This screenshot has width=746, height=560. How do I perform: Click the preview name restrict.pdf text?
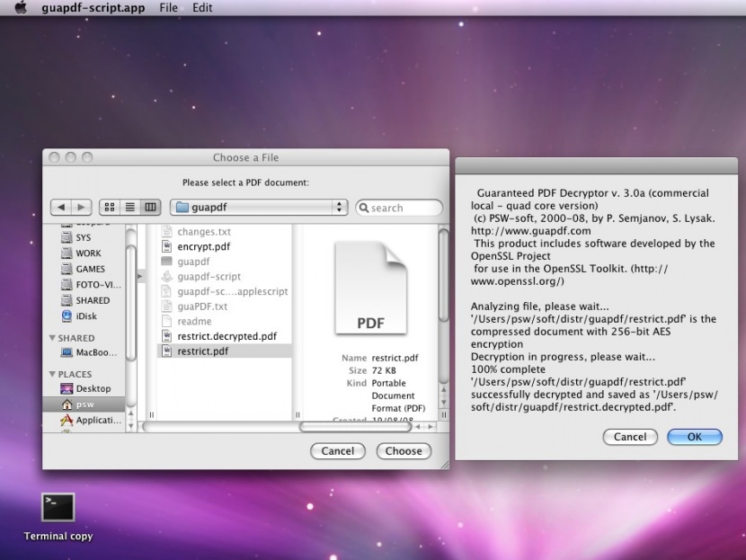(x=395, y=358)
